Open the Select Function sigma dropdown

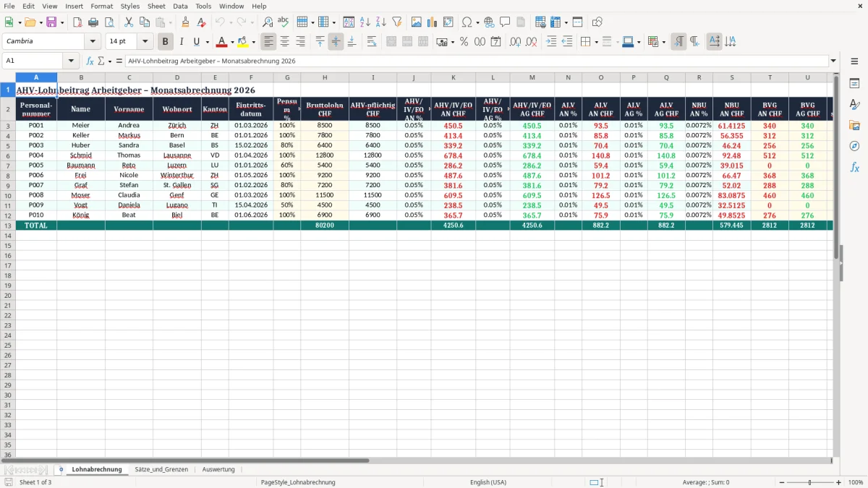pos(109,61)
